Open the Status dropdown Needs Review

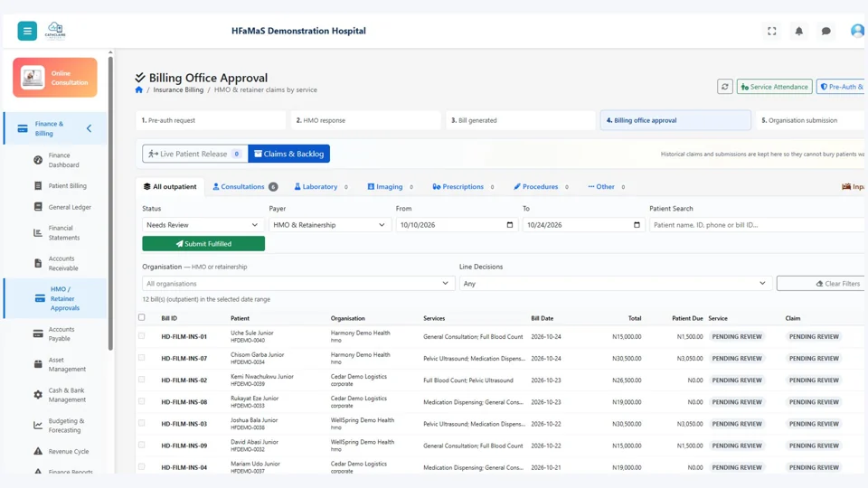[x=203, y=225]
